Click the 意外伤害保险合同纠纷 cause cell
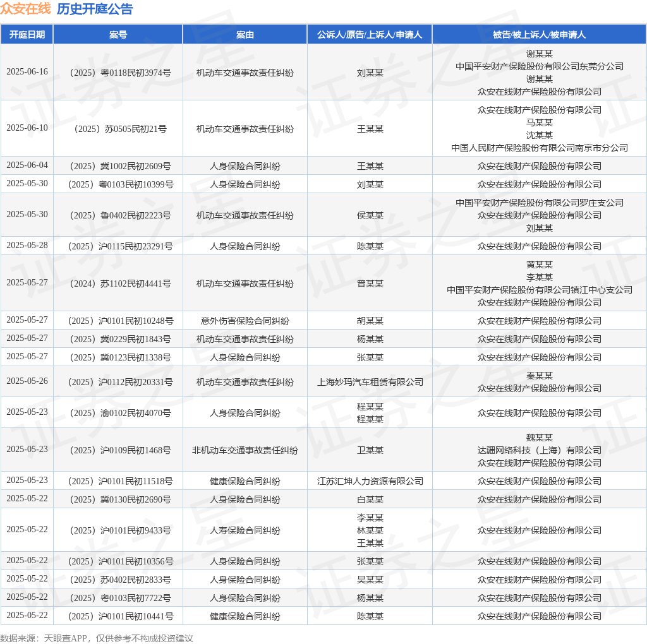The image size is (647, 644). (x=245, y=321)
